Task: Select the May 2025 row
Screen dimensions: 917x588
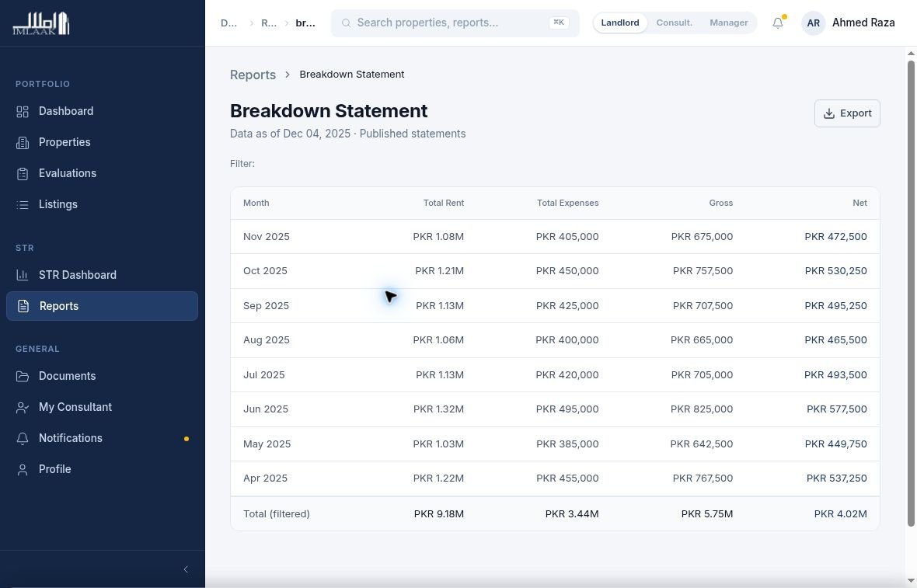Action: (x=554, y=444)
